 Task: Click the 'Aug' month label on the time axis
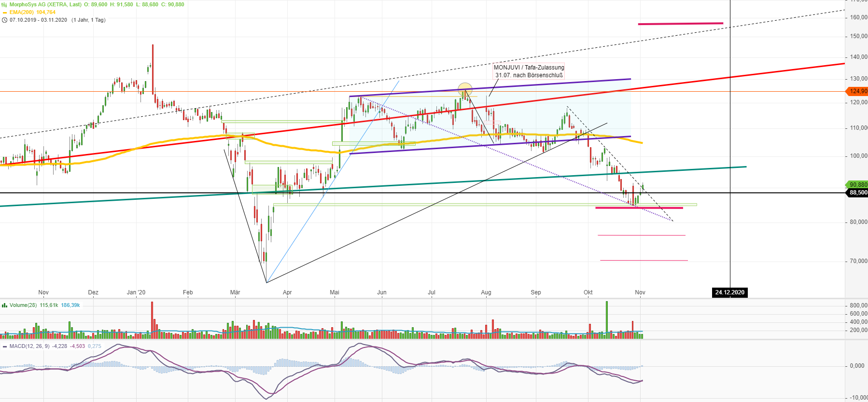point(486,292)
